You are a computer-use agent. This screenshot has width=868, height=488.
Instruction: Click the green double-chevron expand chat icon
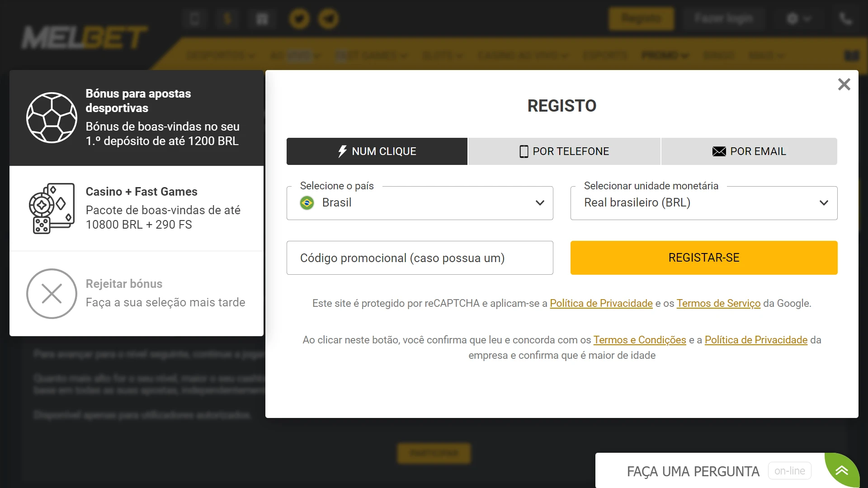click(x=841, y=471)
